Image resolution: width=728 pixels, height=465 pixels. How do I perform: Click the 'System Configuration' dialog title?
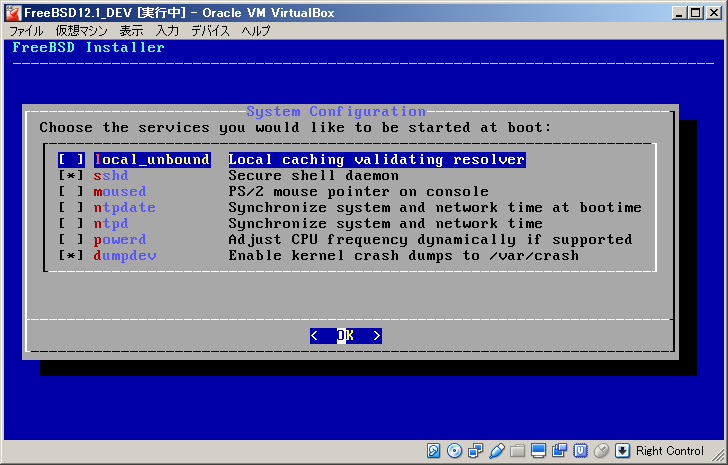[x=336, y=111]
